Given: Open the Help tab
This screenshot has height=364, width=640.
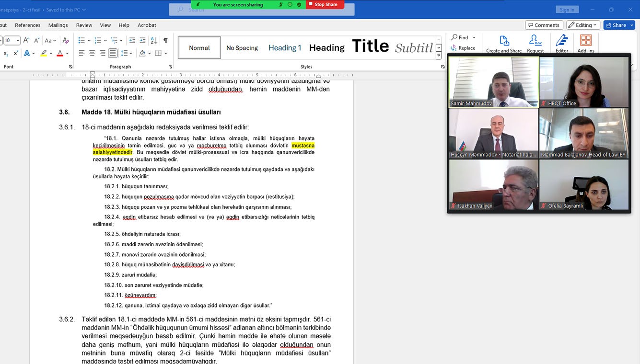Looking at the screenshot, I should (x=124, y=25).
